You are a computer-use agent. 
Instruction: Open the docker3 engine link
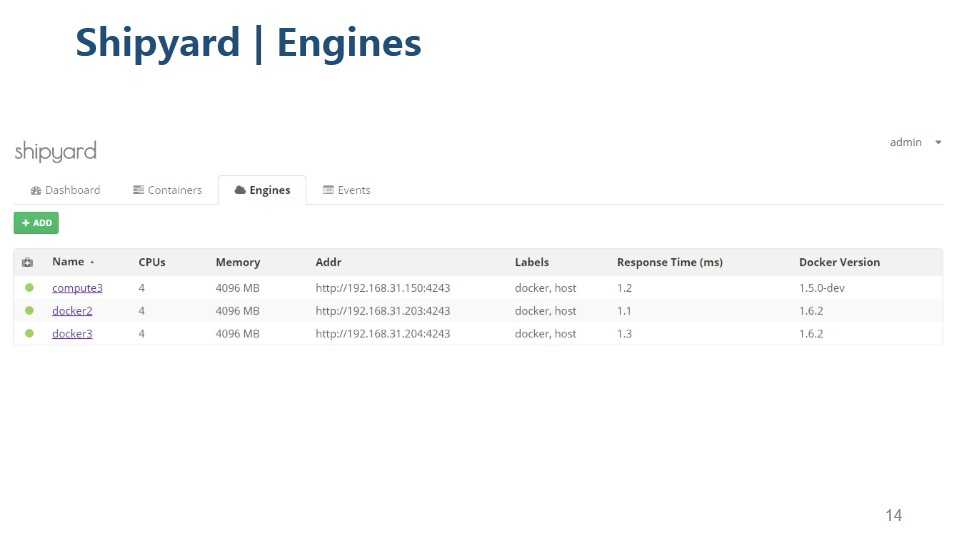(72, 334)
